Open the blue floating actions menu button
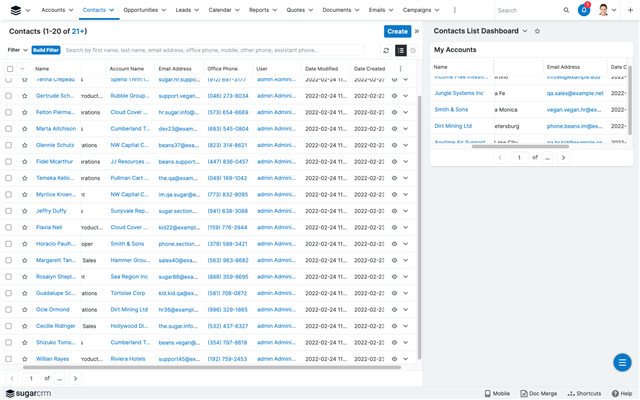Viewport: 640px width, 400px height. 622,362
